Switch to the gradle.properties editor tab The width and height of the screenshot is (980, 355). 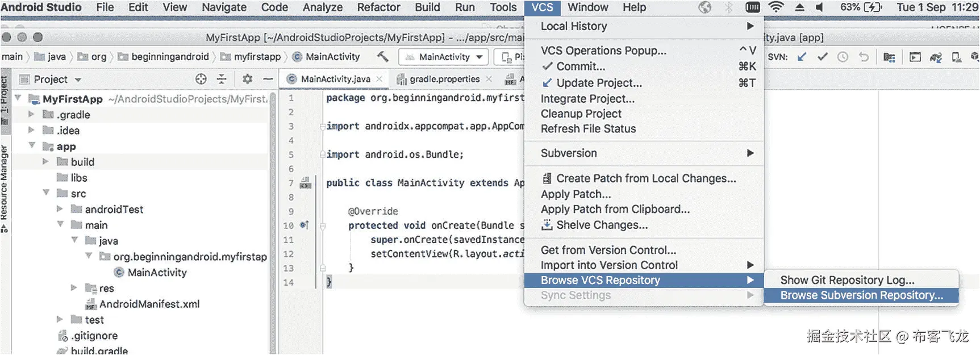(444, 79)
